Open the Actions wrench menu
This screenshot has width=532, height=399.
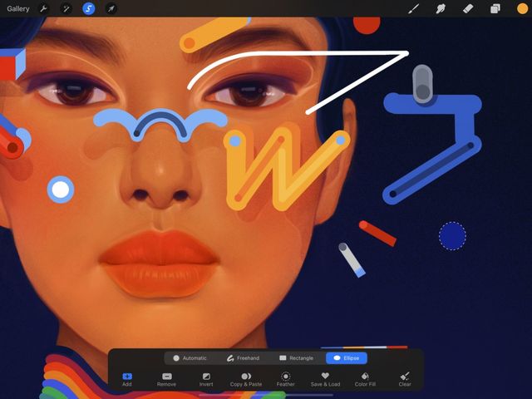tap(43, 9)
